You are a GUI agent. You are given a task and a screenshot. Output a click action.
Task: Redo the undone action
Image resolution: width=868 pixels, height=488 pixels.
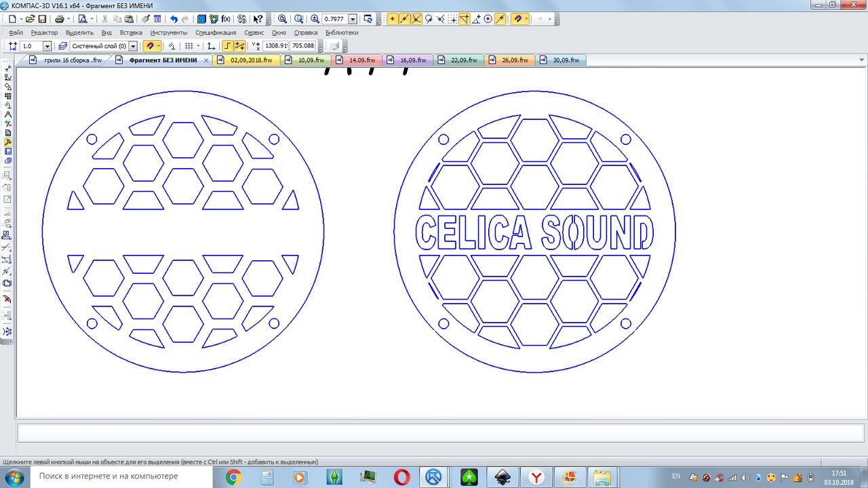click(x=185, y=19)
